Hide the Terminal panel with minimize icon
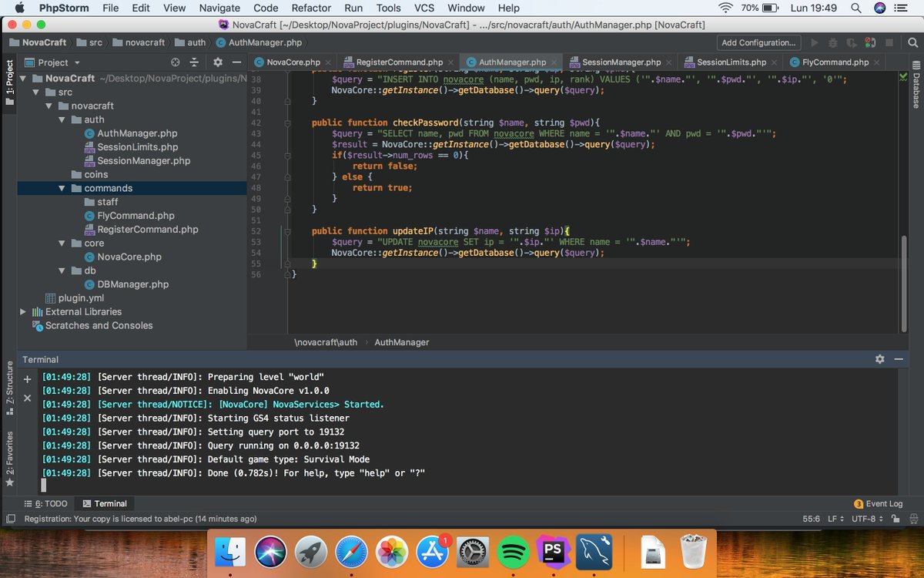The image size is (924, 578). (x=899, y=359)
